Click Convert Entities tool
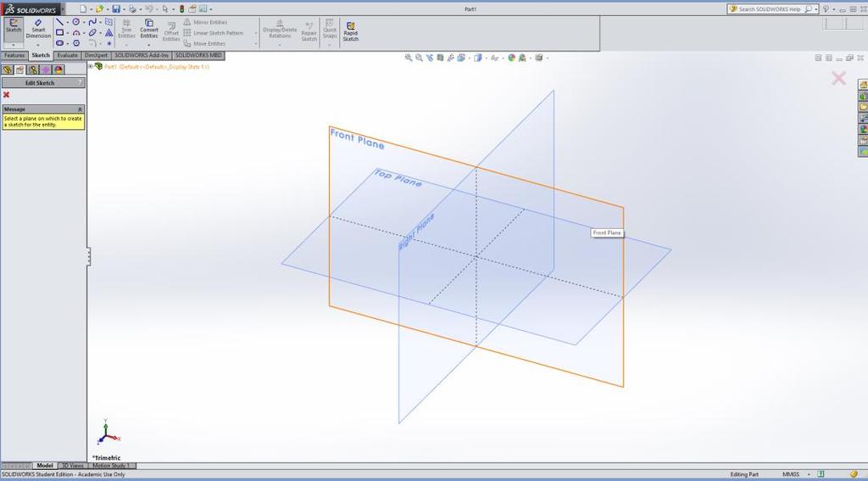The image size is (868, 481). click(149, 30)
